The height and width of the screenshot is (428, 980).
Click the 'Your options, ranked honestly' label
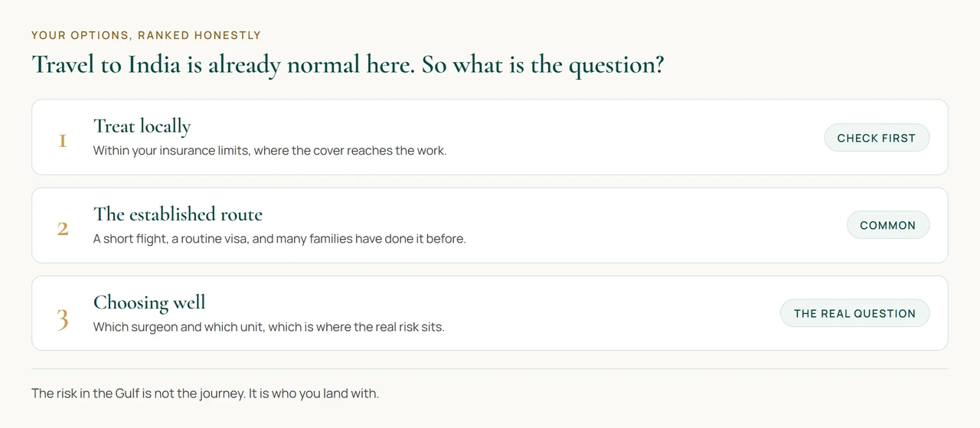coord(146,35)
